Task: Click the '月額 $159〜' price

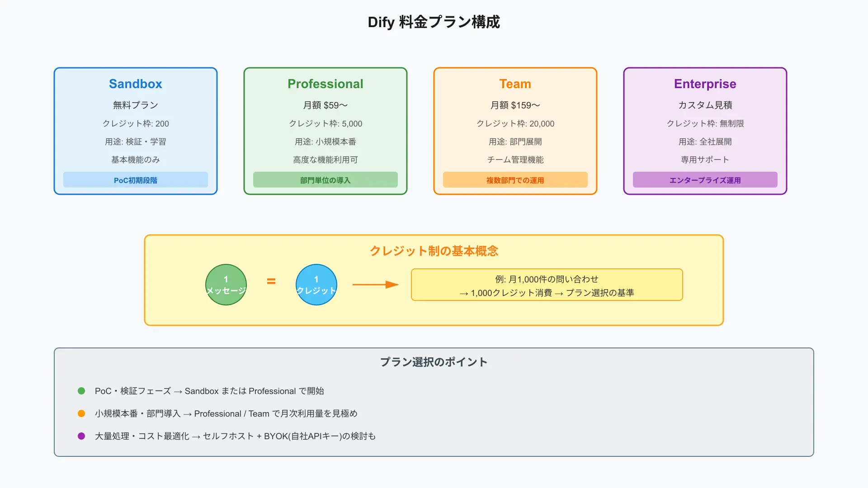Action: 515,105
